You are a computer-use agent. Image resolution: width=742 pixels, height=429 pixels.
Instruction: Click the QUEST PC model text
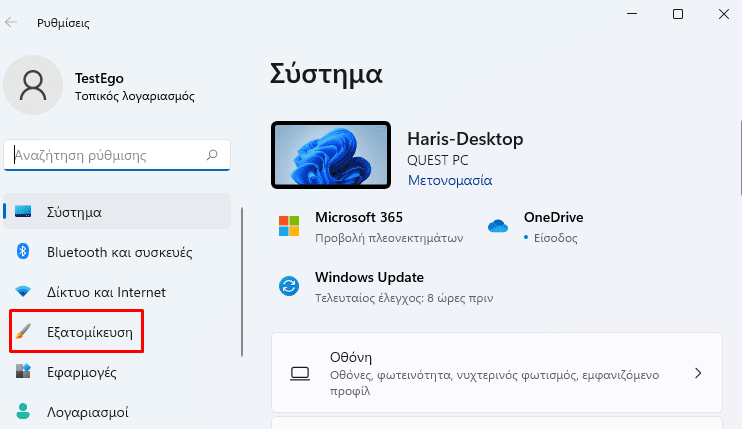[x=438, y=160]
